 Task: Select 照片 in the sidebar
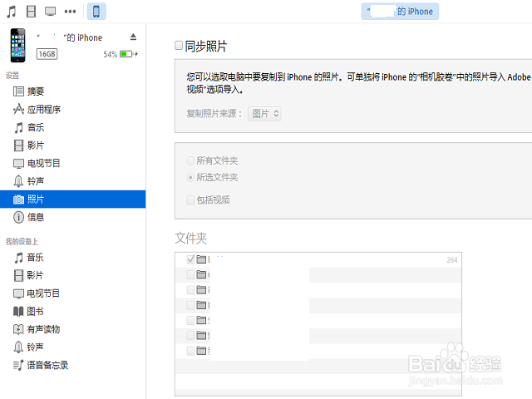click(72, 199)
